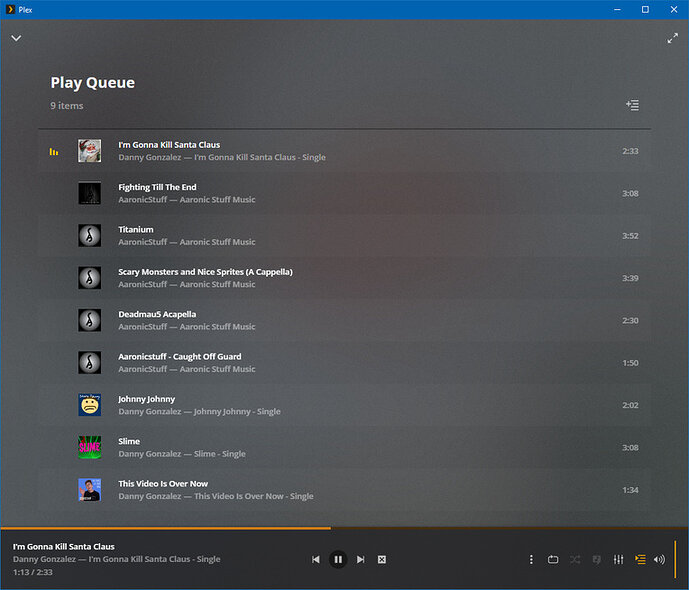Screen dimensions: 689x590
Task: Click the Play Queue heading
Action: pyautogui.click(x=93, y=83)
